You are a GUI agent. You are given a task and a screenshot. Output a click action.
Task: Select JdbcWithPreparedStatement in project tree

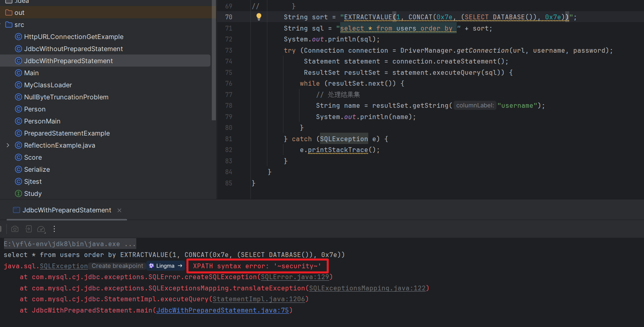[68, 61]
